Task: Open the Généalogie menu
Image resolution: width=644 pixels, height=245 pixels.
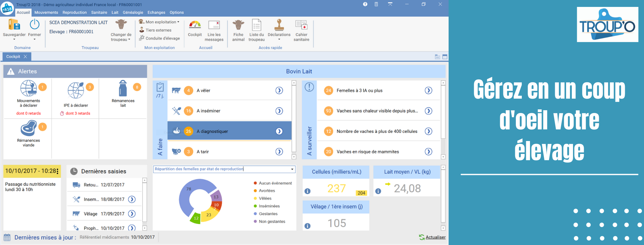Action: (133, 13)
